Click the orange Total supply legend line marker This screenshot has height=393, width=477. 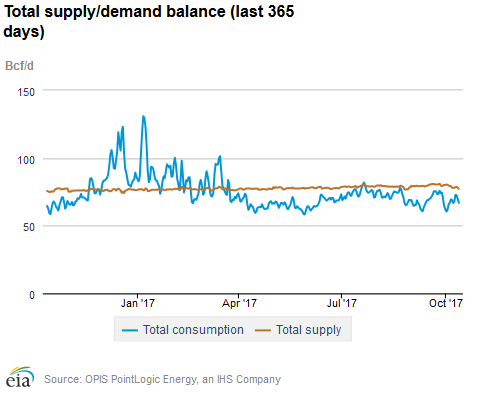click(263, 330)
